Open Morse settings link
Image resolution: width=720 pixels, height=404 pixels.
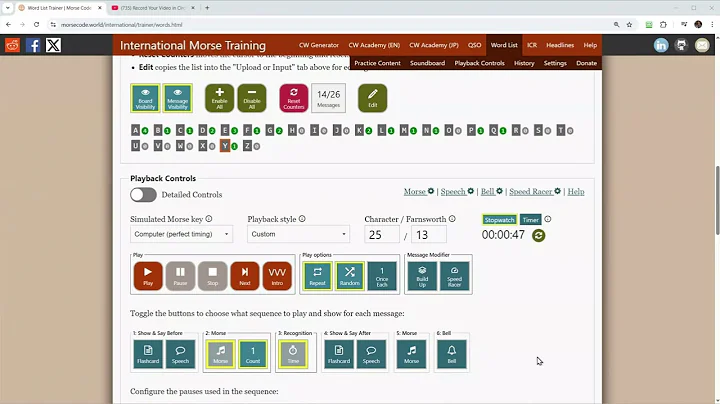(x=419, y=191)
